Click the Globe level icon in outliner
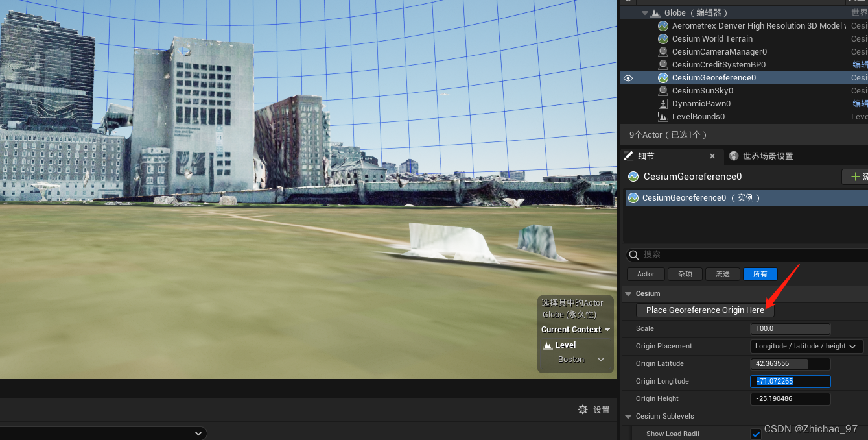 pyautogui.click(x=655, y=13)
